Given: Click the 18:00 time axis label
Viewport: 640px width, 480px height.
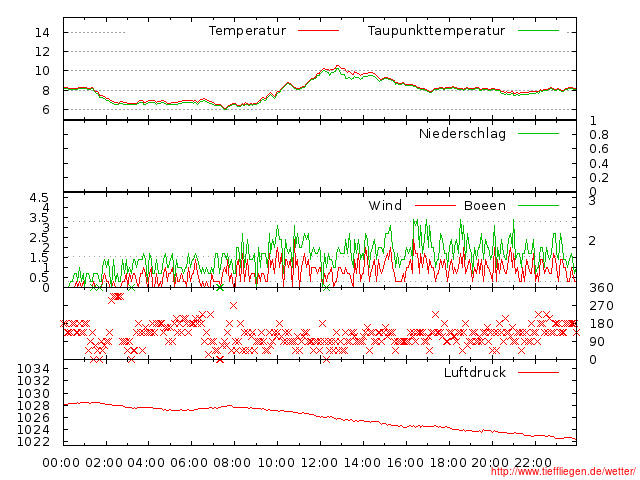Looking at the screenshot, I should pyautogui.click(x=448, y=463).
